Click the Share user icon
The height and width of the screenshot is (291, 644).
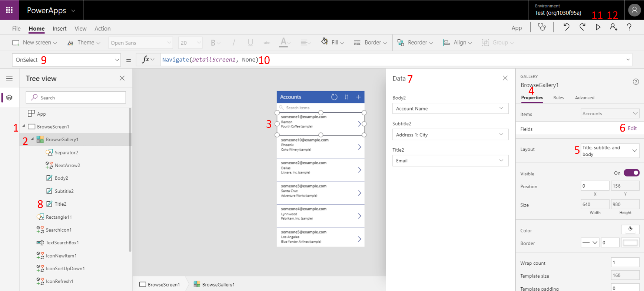click(613, 27)
